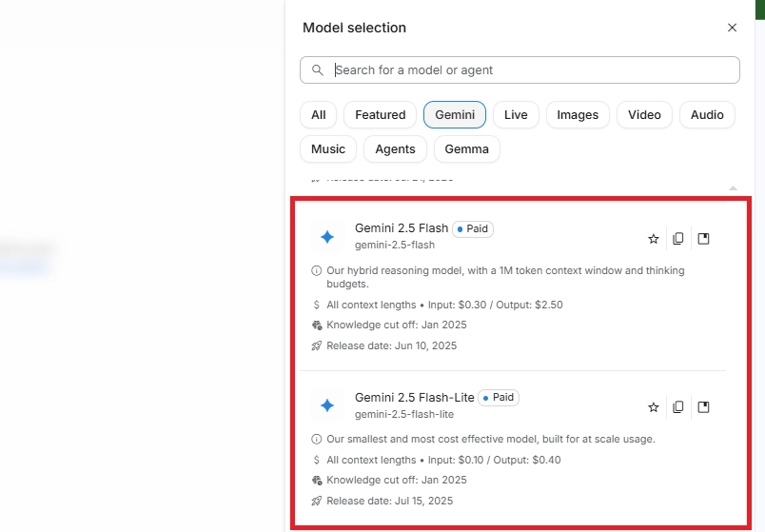Select the Audio filter chip

(x=707, y=115)
